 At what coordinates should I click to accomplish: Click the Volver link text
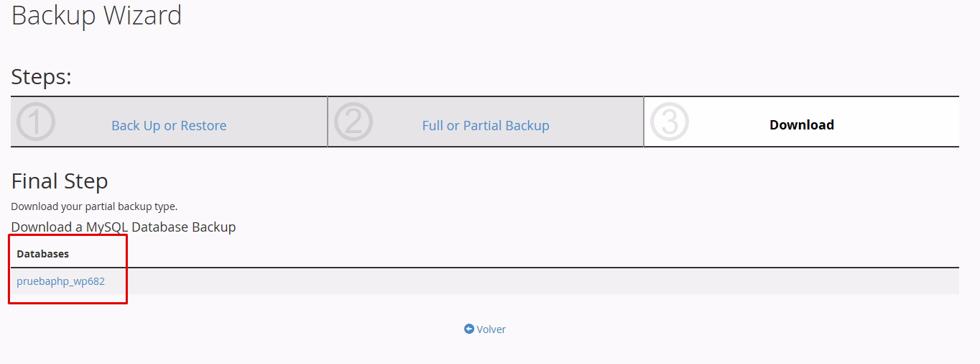(491, 329)
